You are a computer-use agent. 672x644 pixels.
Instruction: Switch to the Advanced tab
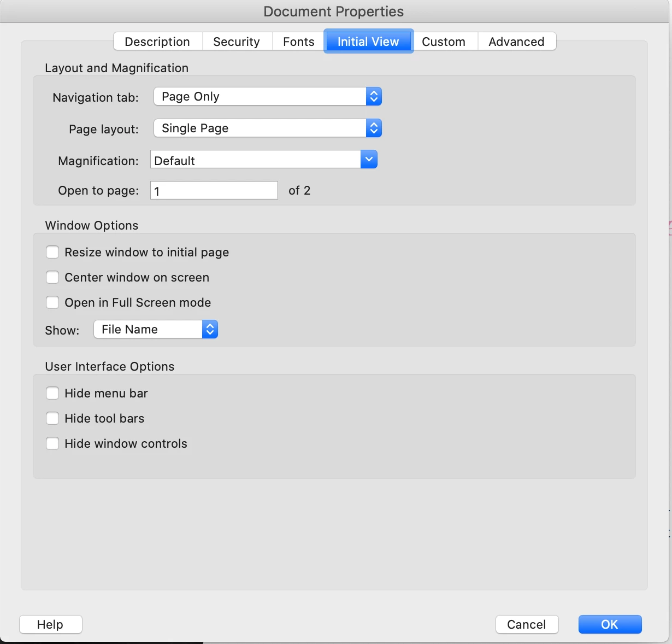click(x=516, y=42)
